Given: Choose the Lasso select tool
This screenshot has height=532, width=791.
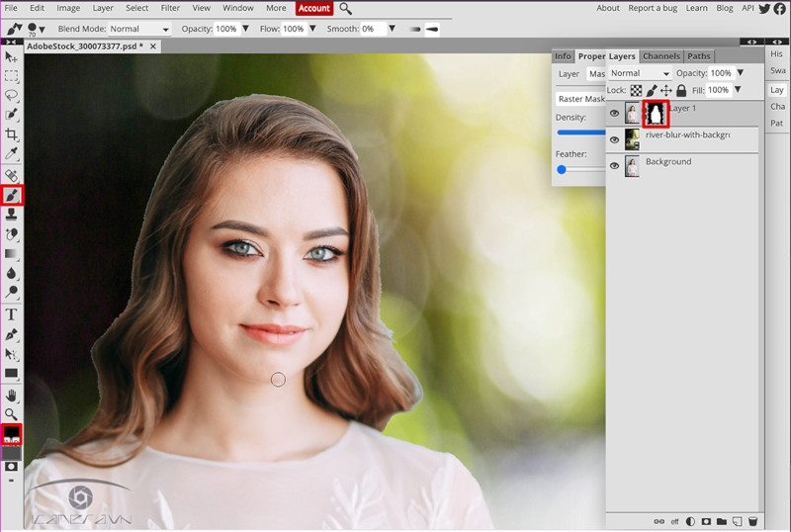Looking at the screenshot, I should click(x=12, y=96).
